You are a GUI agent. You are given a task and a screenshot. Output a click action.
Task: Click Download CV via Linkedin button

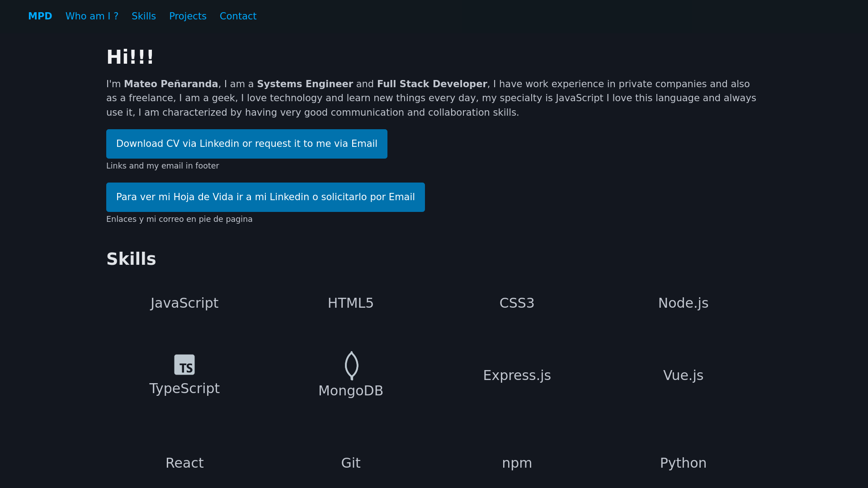(247, 144)
